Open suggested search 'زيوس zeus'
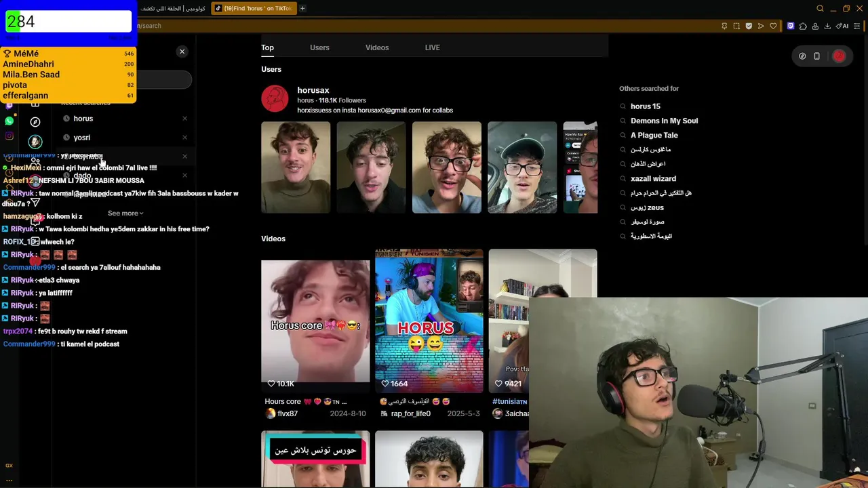The width and height of the screenshot is (868, 488). click(647, 207)
